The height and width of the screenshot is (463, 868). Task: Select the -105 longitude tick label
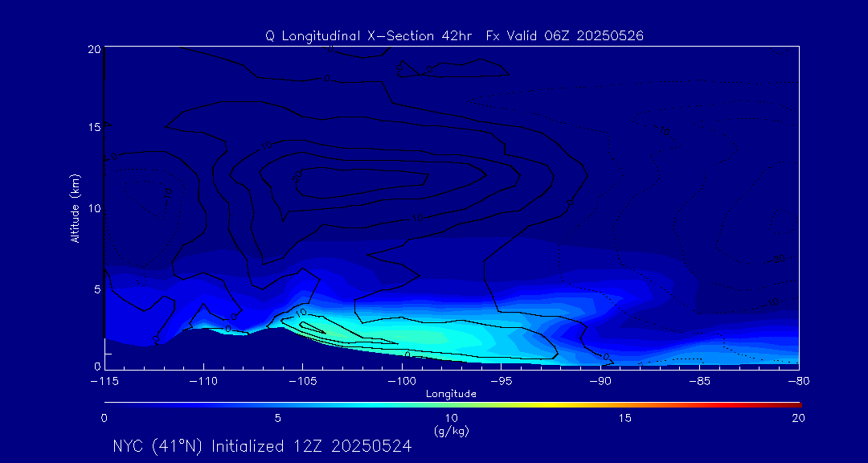[302, 383]
